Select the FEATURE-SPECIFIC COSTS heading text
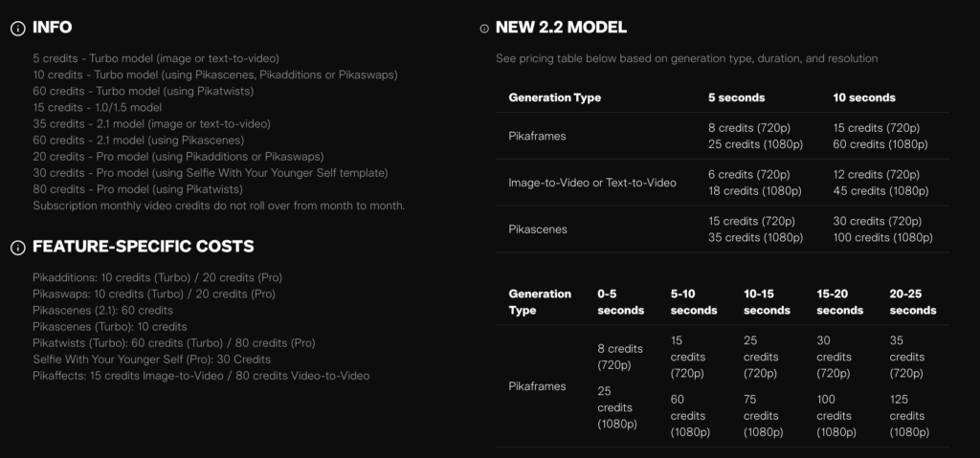The height and width of the screenshot is (458, 980). [x=143, y=247]
